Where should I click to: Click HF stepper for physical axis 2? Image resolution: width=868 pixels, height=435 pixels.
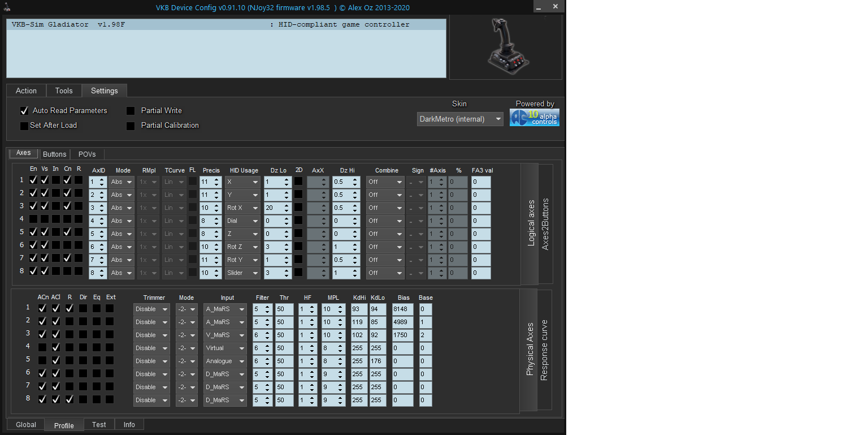[312, 322]
